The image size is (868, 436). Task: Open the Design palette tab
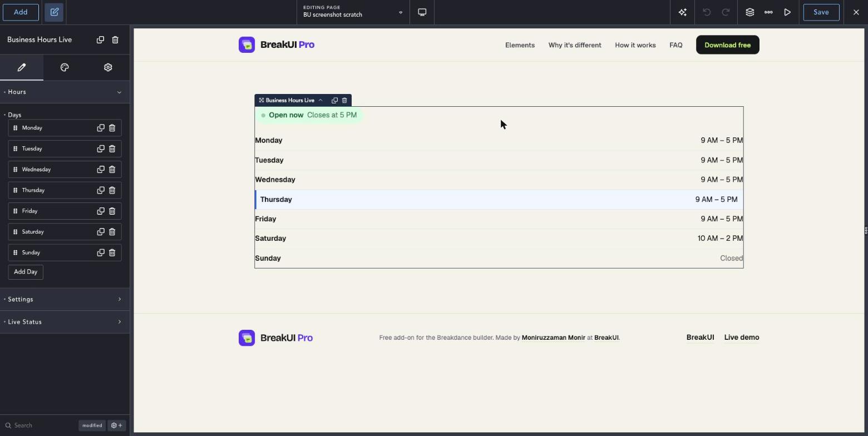(x=65, y=67)
